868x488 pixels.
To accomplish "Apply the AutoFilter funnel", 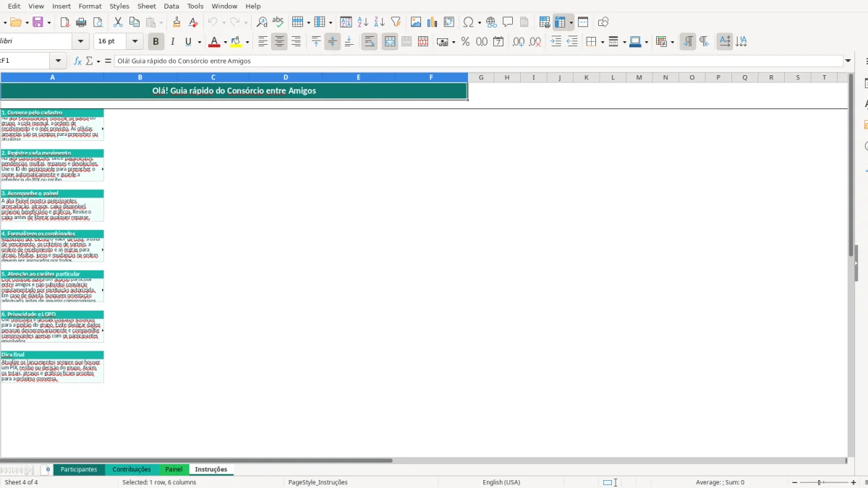I will point(396,22).
